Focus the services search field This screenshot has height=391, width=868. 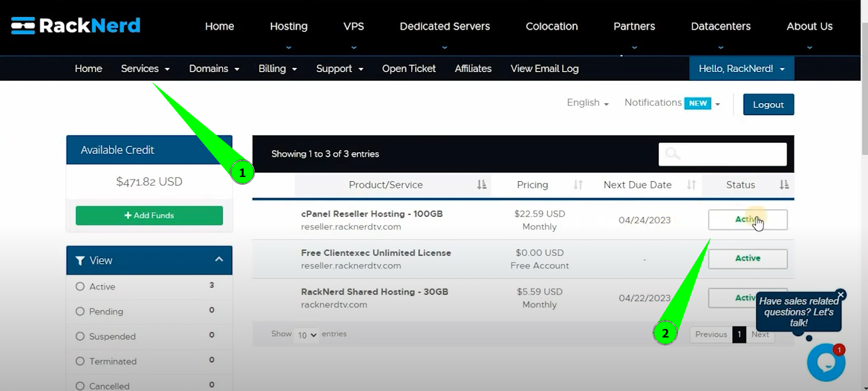click(723, 154)
